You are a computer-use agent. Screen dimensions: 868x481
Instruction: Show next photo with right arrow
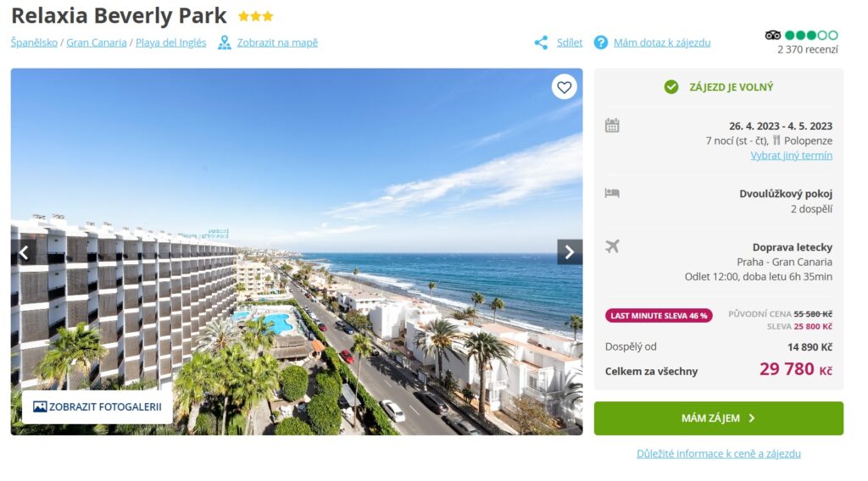(570, 252)
